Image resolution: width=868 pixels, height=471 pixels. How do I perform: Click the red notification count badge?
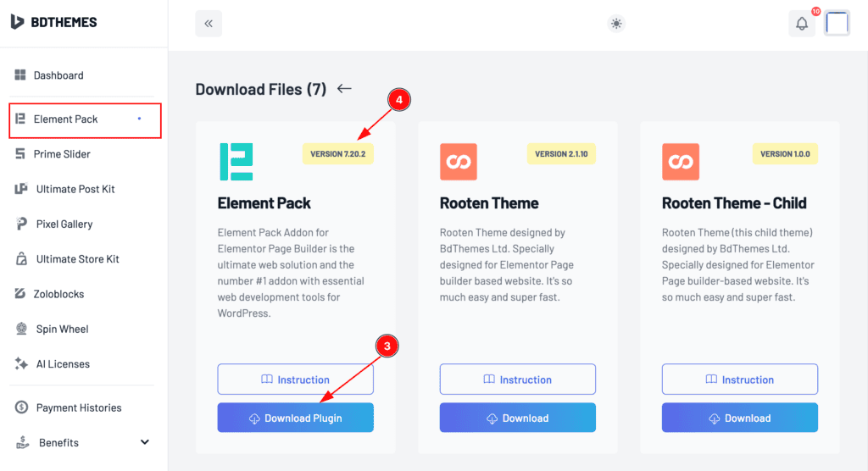click(816, 11)
